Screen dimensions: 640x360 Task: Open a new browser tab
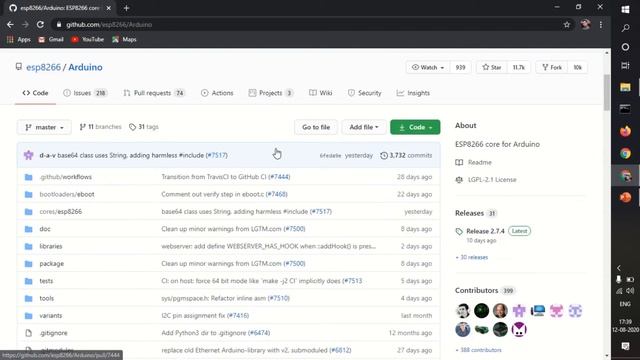tap(127, 8)
